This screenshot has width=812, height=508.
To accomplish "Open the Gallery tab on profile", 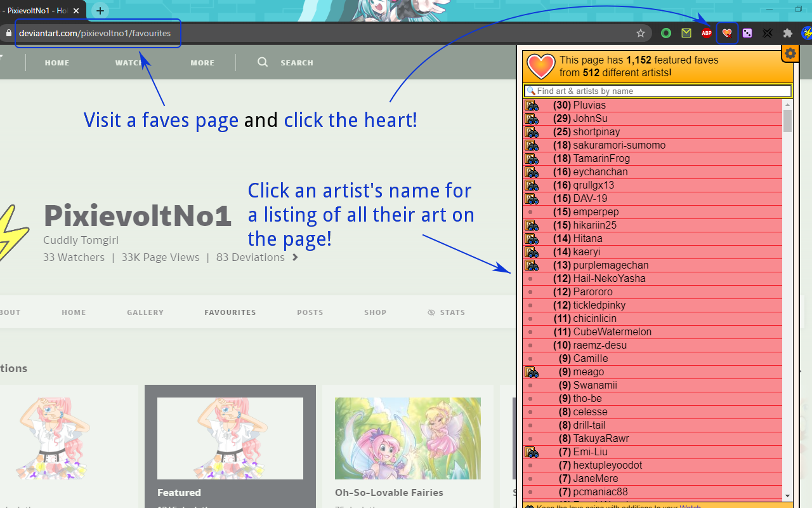I will click(145, 312).
